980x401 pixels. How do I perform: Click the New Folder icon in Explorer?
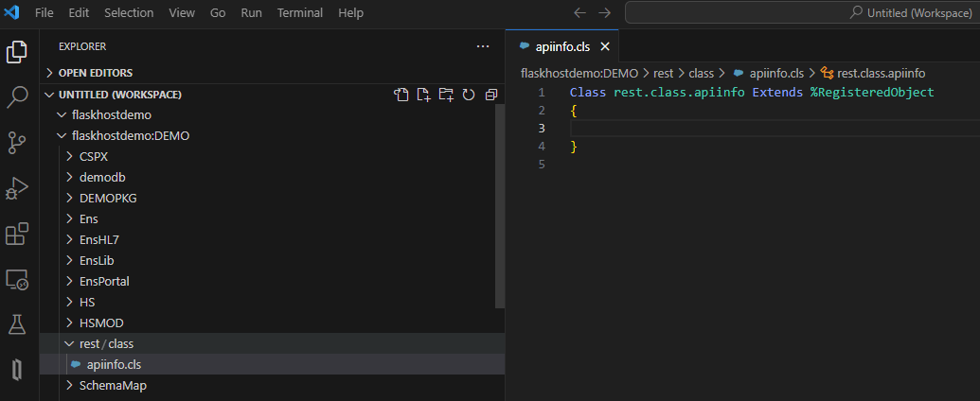(446, 95)
